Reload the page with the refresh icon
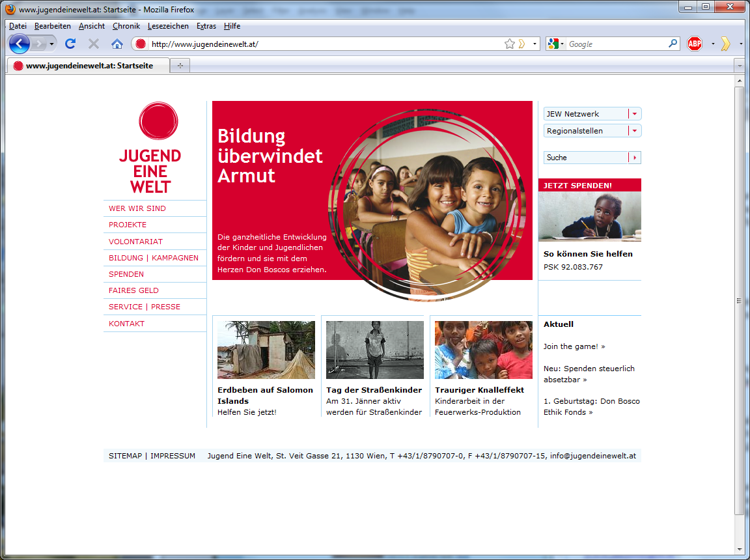This screenshot has width=750, height=560. coord(70,44)
